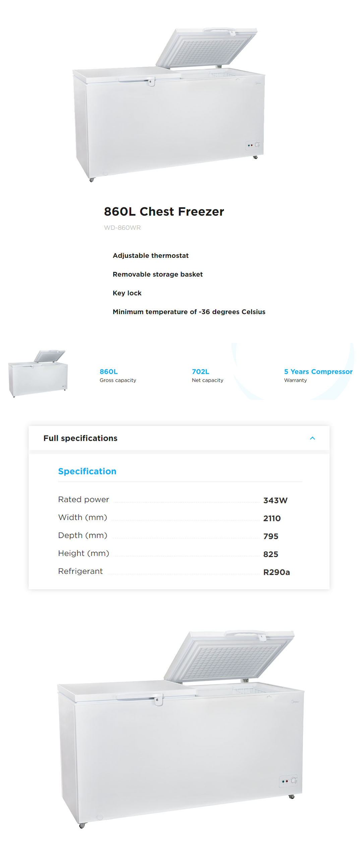Click the 860L Chest Freezer title
The image size is (362, 868).
point(164,211)
